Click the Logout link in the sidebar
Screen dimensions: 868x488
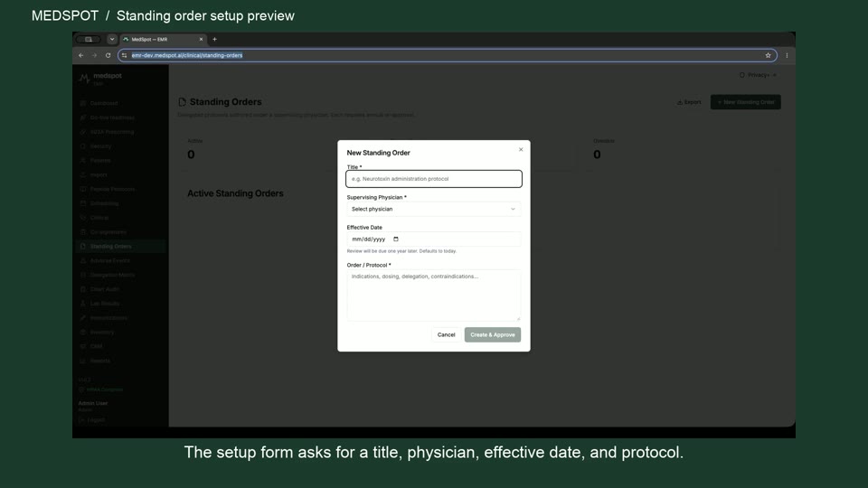tap(92, 420)
